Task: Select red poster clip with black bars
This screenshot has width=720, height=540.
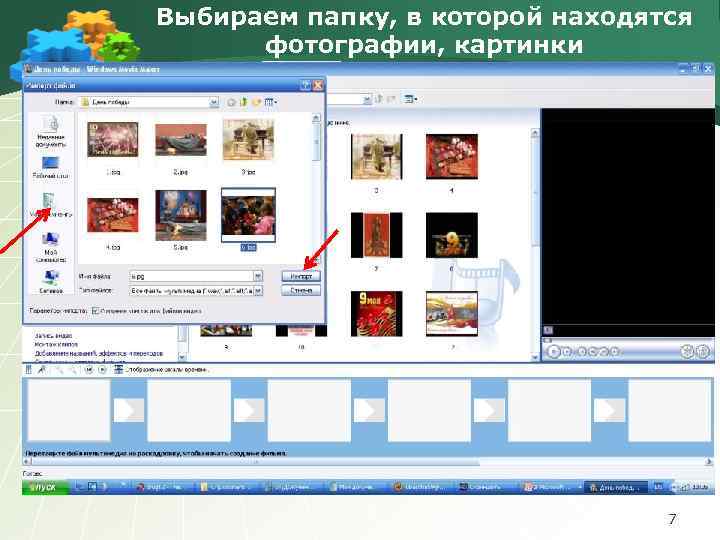Action: [x=377, y=235]
